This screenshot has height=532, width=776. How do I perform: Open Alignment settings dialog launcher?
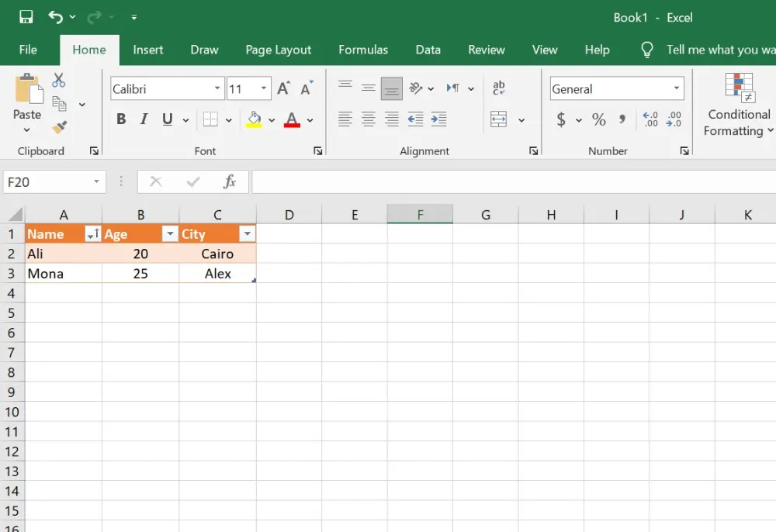[534, 150]
